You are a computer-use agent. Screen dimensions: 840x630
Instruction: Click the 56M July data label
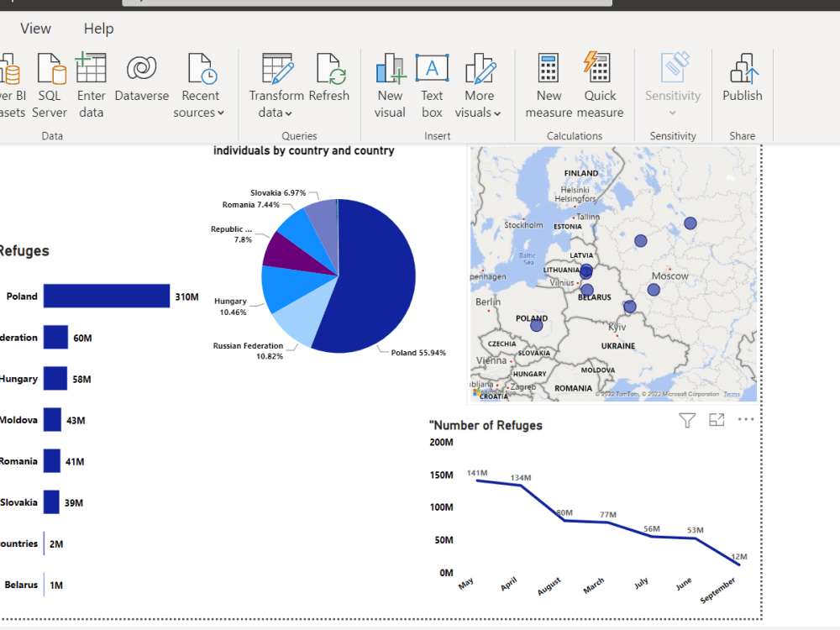(x=652, y=528)
